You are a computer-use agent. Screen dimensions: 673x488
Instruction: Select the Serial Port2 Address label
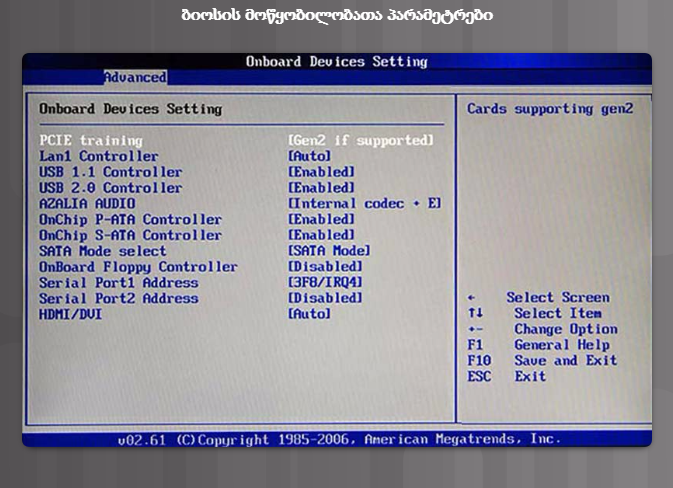pos(118,298)
